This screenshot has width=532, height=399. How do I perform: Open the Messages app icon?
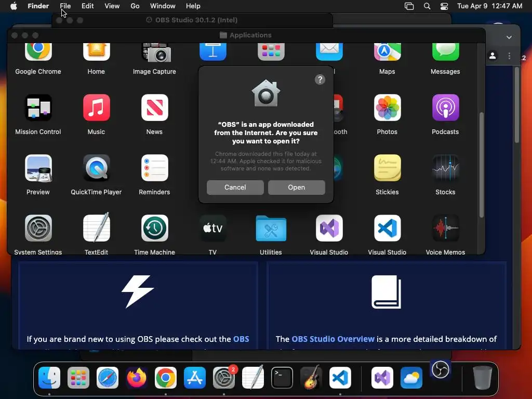click(445, 51)
